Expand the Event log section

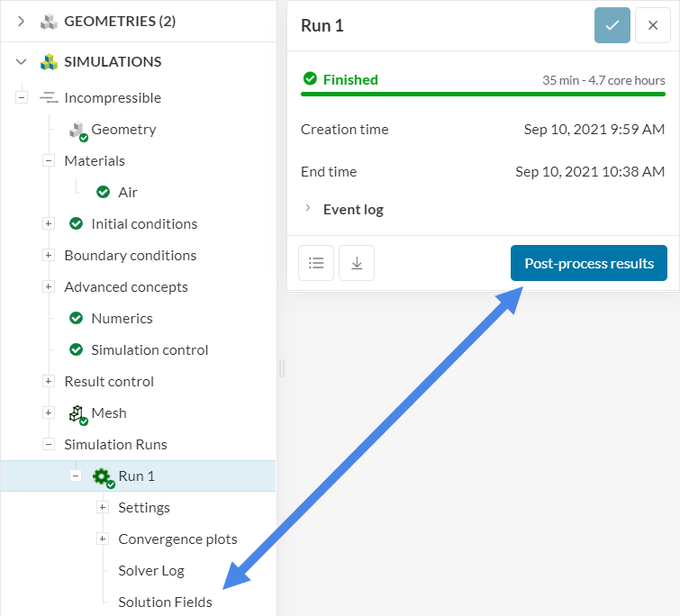click(x=310, y=209)
